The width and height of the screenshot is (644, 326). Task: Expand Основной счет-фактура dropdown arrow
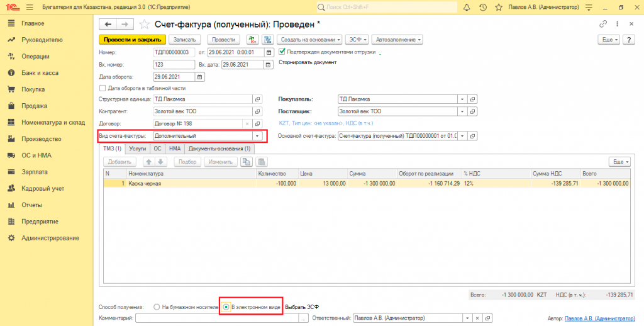click(462, 136)
